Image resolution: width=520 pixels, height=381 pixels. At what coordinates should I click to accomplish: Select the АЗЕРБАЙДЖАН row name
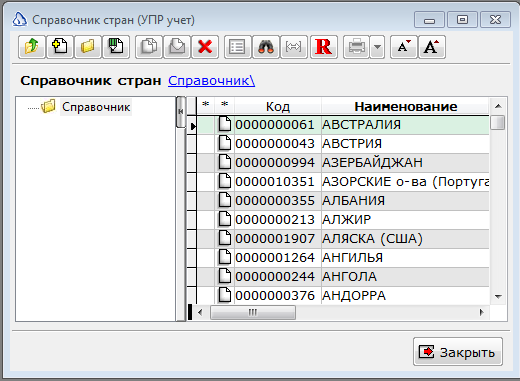pyautogui.click(x=372, y=163)
